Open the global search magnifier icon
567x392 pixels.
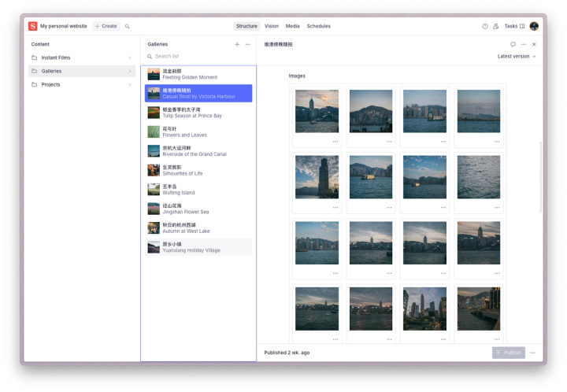(128, 27)
